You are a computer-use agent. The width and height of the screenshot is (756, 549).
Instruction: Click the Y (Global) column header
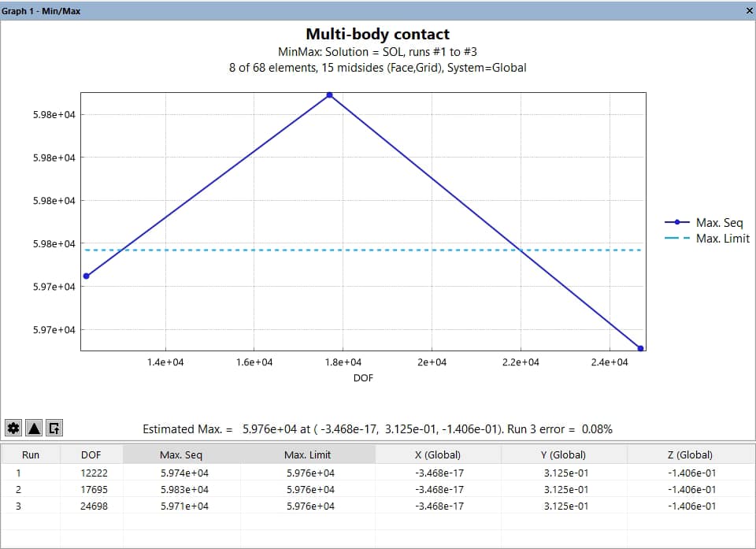point(564,454)
